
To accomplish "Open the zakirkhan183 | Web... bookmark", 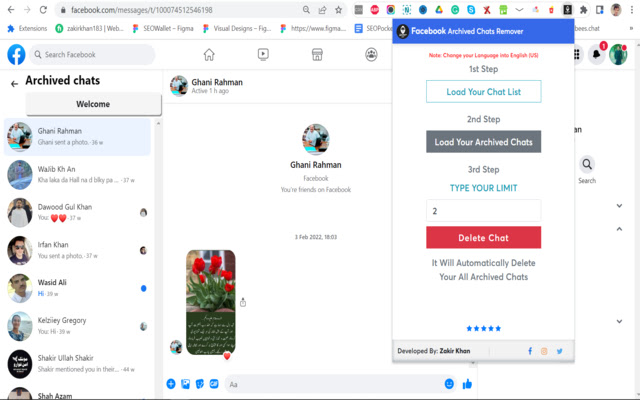I will (89, 28).
